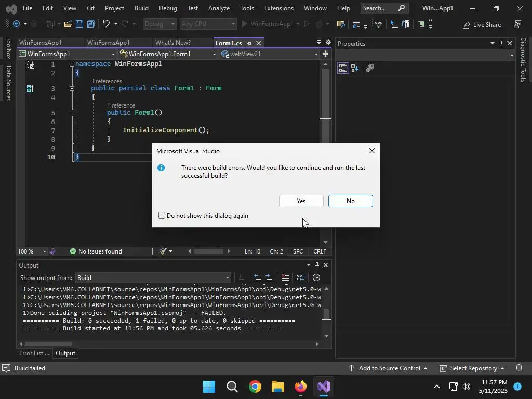Click the SPC indentation indicator
The height and width of the screenshot is (399, 532).
(x=298, y=251)
